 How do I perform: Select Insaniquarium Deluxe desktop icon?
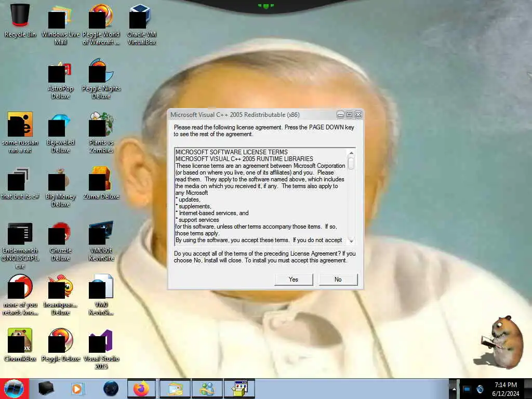pyautogui.click(x=60, y=295)
